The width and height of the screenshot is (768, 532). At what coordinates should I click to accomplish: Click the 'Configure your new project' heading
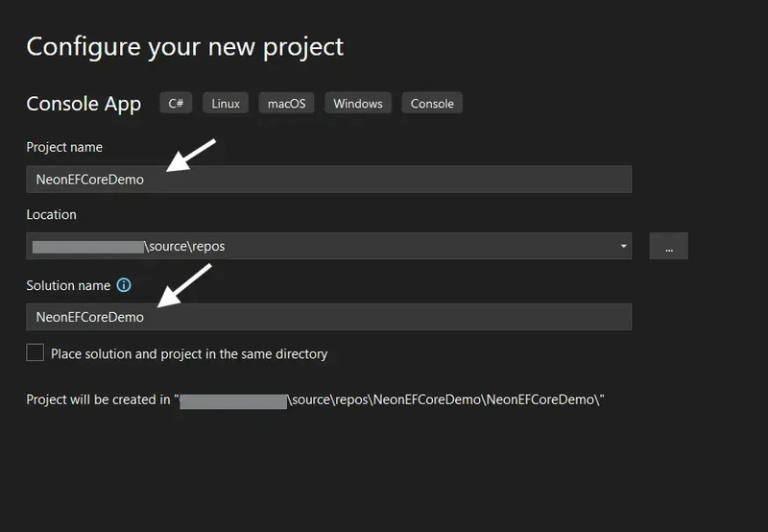click(185, 47)
